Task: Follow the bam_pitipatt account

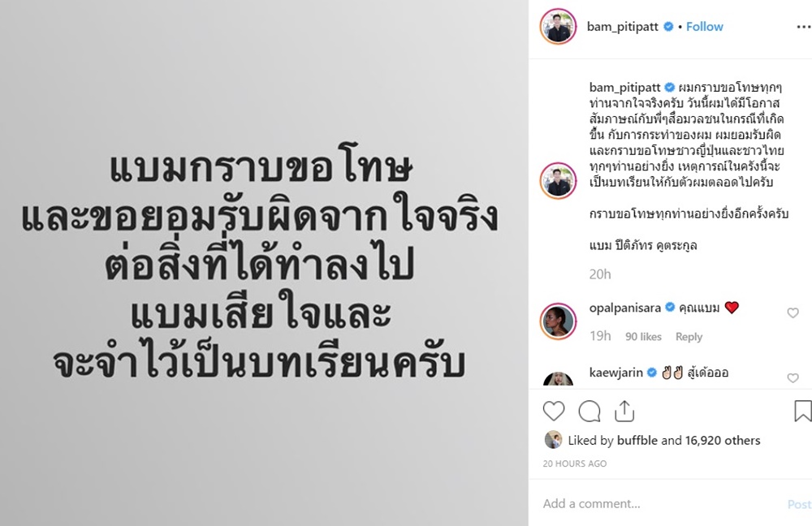Action: [x=704, y=27]
